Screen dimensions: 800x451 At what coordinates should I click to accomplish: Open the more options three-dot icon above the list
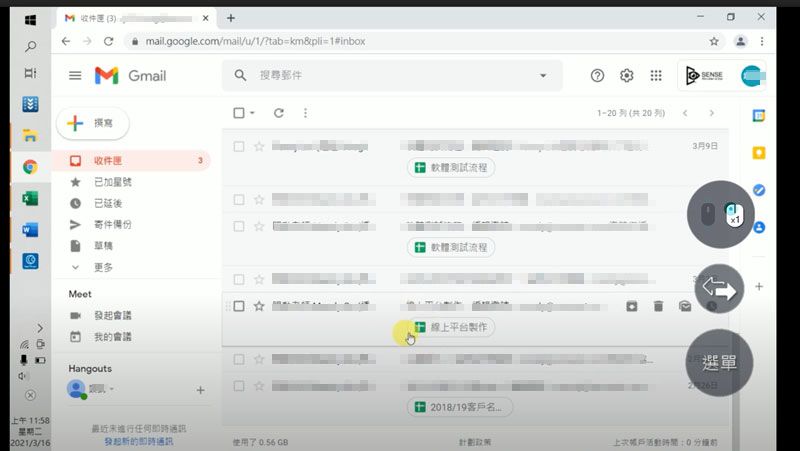(x=305, y=113)
